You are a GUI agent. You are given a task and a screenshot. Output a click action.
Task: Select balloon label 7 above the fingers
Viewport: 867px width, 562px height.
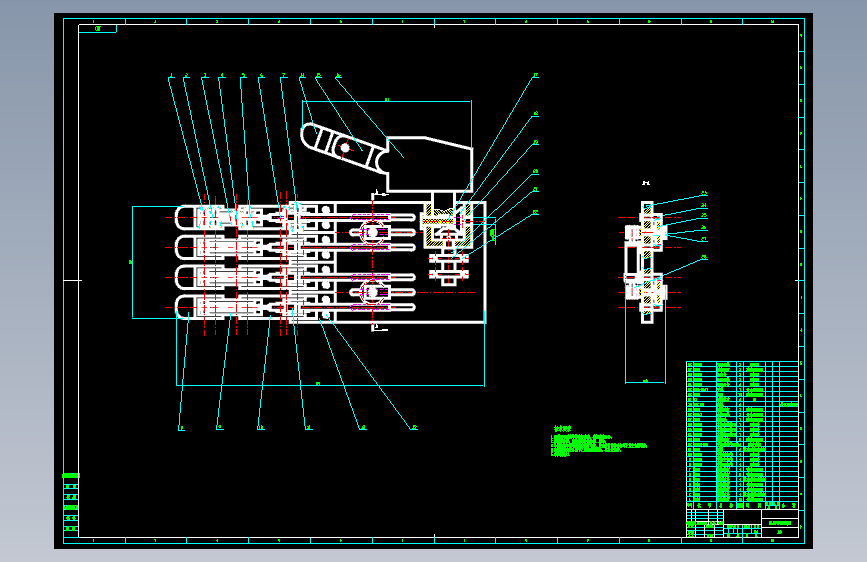pos(284,76)
